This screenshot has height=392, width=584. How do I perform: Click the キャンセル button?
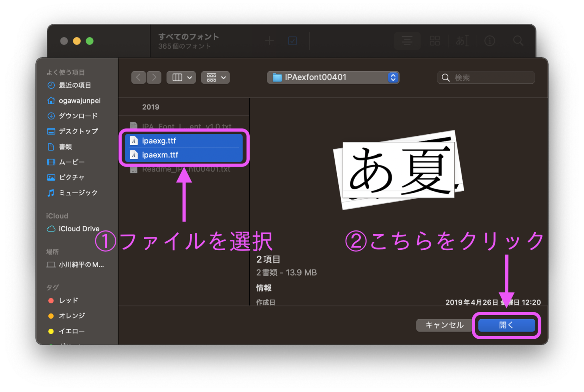click(443, 325)
